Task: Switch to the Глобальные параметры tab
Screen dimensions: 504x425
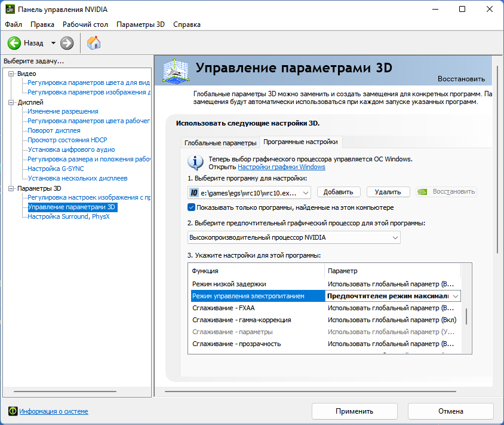Action: click(x=220, y=143)
